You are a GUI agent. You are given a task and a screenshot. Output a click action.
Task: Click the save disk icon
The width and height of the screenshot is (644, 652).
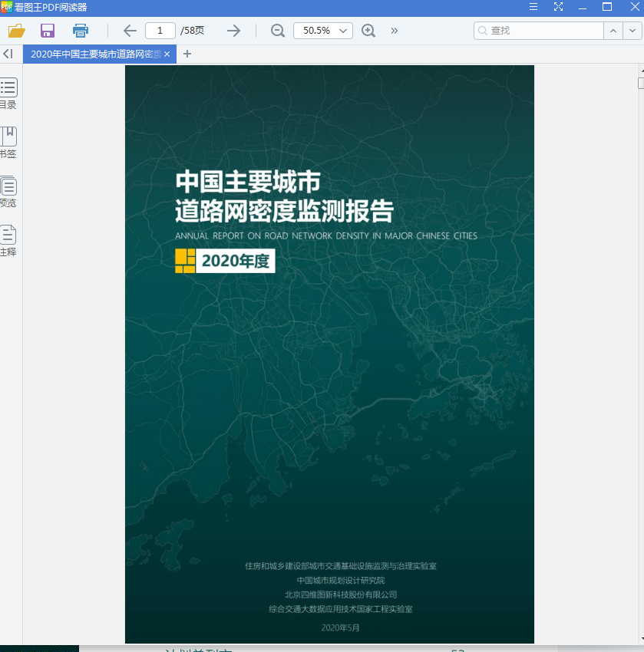(48, 31)
